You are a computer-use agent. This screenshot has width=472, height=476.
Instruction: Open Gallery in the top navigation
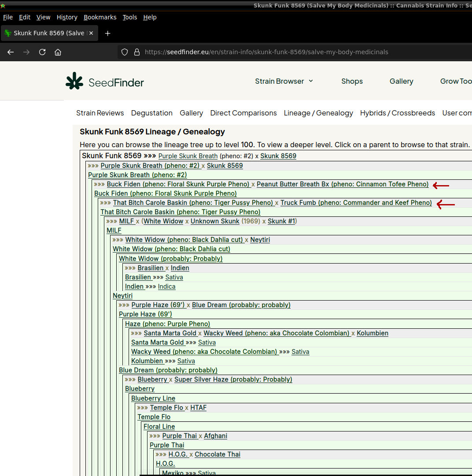pos(401,82)
